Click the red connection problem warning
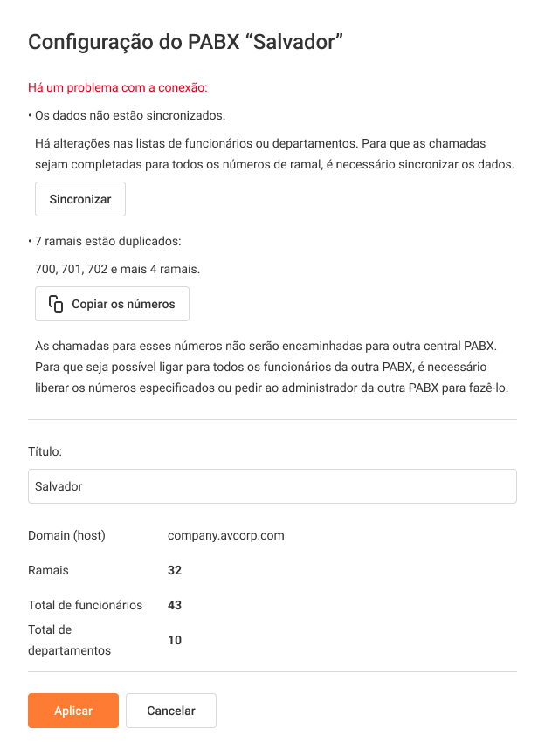The width and height of the screenshot is (545, 756). tap(118, 87)
